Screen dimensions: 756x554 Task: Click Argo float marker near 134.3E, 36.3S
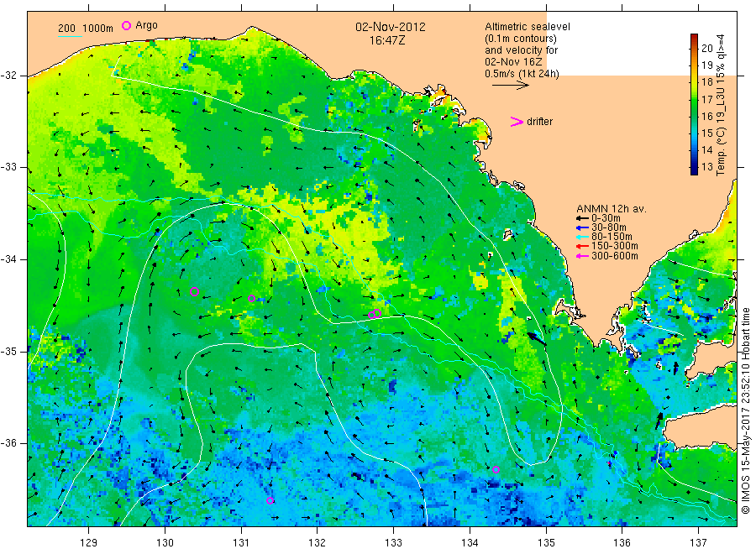tap(496, 469)
